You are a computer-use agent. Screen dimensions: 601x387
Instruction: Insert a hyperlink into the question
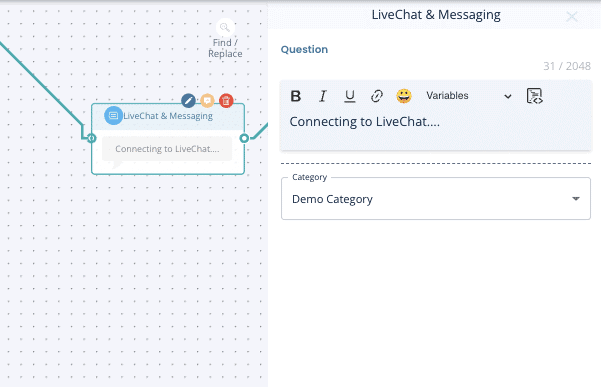click(377, 96)
